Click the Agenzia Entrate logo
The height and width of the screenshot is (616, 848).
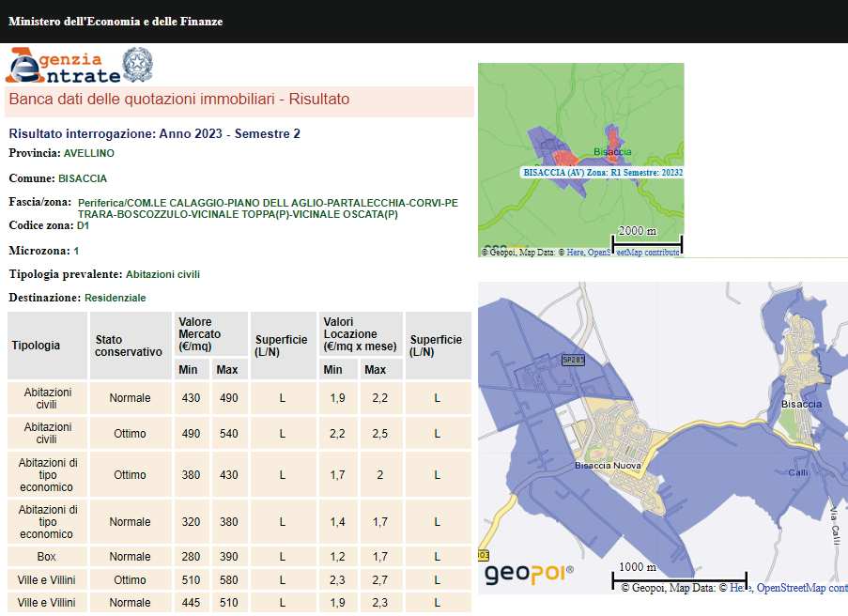64,66
